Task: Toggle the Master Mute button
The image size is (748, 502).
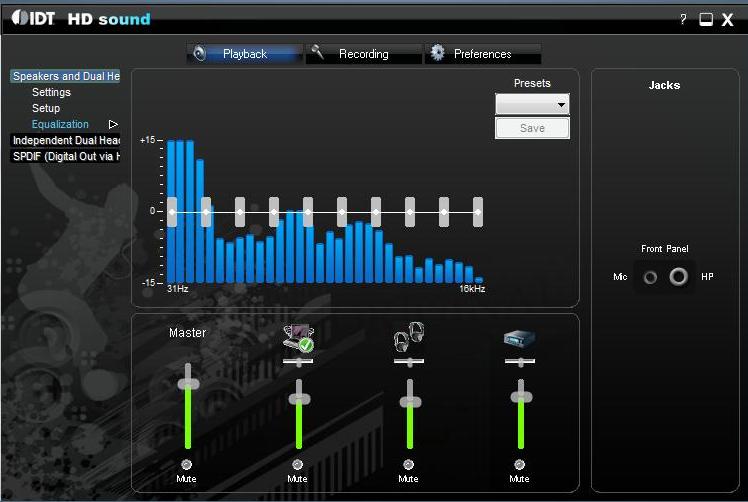Action: [186, 464]
